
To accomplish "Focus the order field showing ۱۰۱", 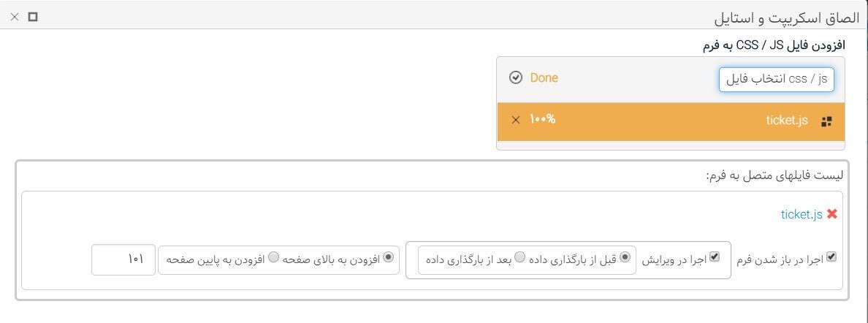I will (x=123, y=259).
